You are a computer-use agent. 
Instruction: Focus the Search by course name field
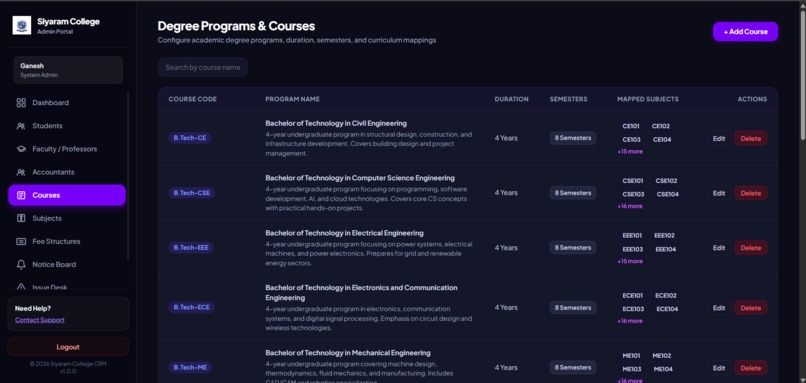click(203, 67)
